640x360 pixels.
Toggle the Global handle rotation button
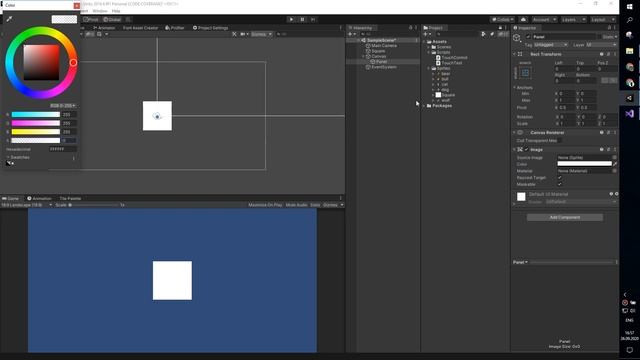point(112,20)
